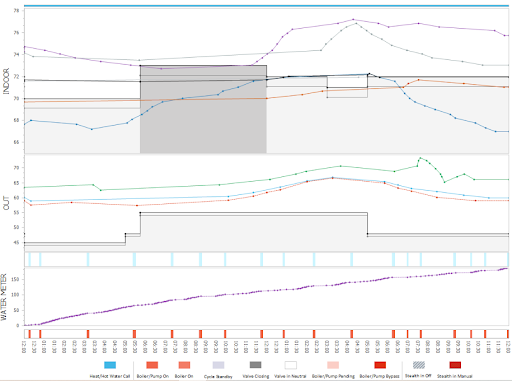Image resolution: width=512 pixels, height=381 pixels.
Task: Click the Stealth in Manual legend label
Action: (x=455, y=376)
